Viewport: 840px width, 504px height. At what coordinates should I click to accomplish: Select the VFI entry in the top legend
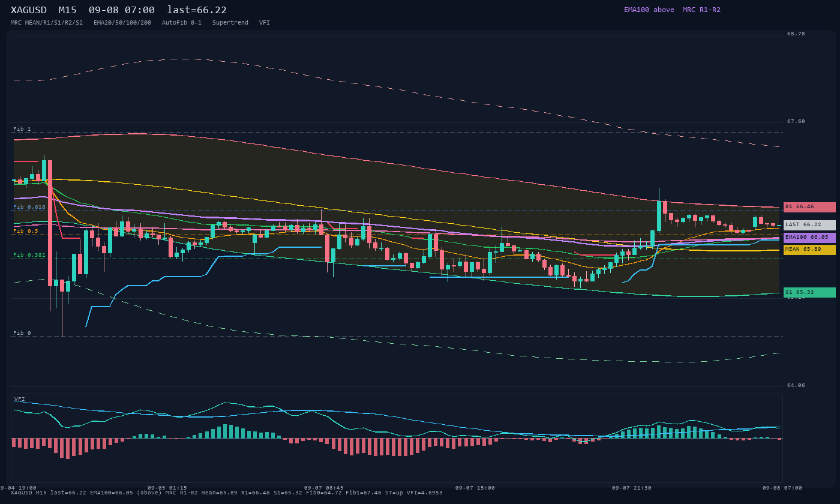click(265, 23)
